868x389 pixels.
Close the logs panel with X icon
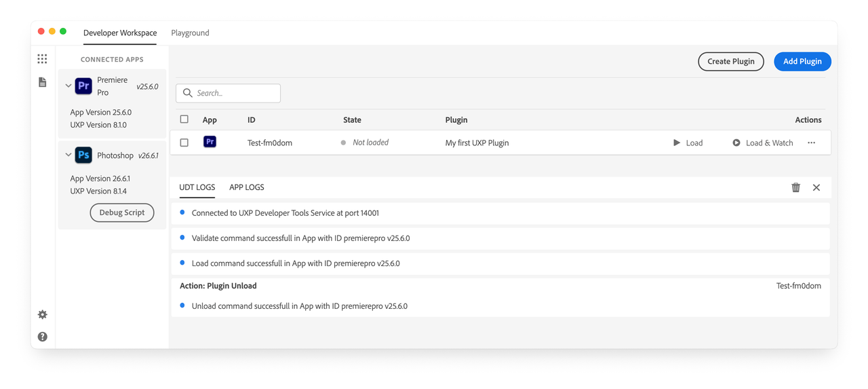point(816,187)
